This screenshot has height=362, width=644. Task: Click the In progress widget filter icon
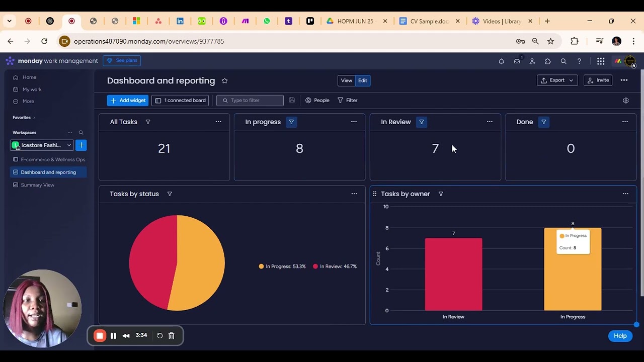[291, 122]
